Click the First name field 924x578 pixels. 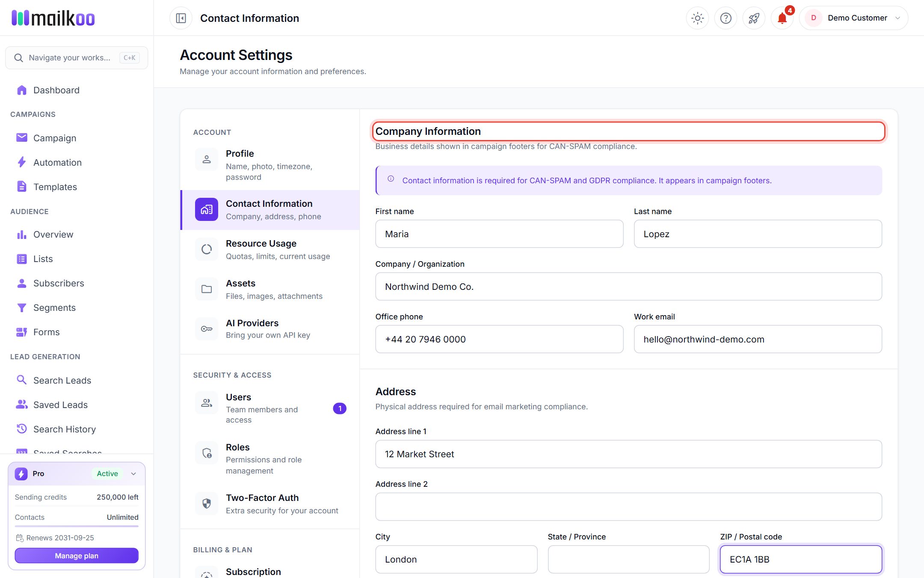(x=499, y=234)
